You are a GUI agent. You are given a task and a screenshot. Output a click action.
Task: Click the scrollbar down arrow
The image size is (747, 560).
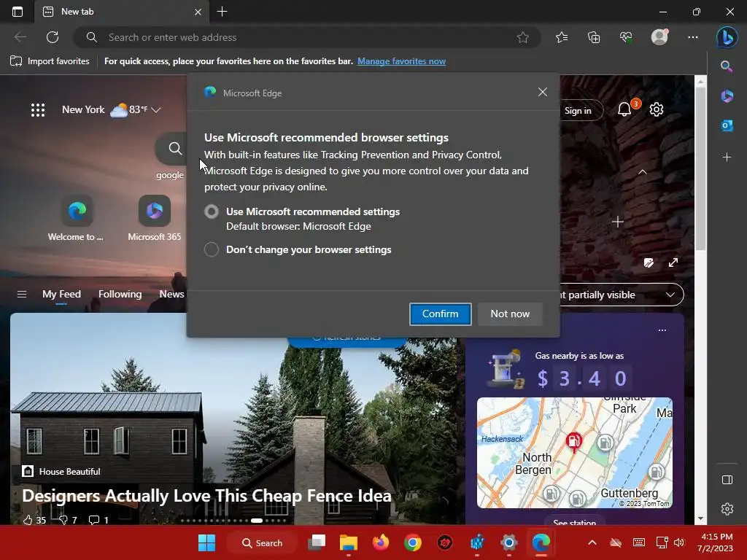tap(700, 518)
